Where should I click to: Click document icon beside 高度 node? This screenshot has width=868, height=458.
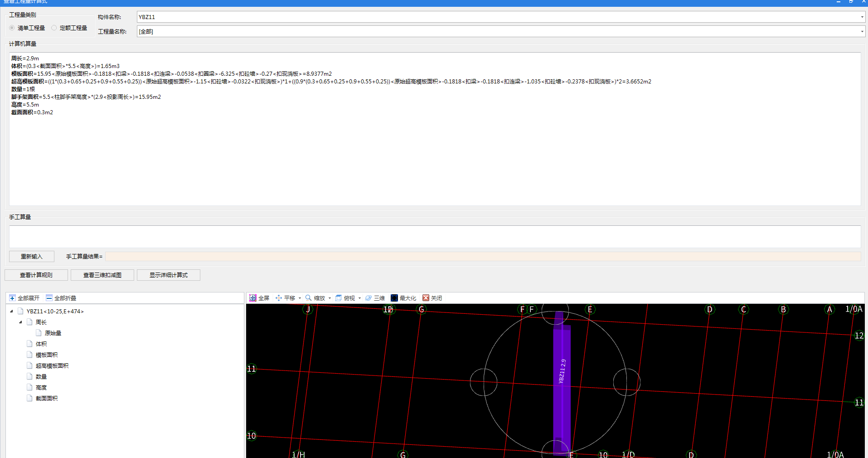pyautogui.click(x=29, y=387)
